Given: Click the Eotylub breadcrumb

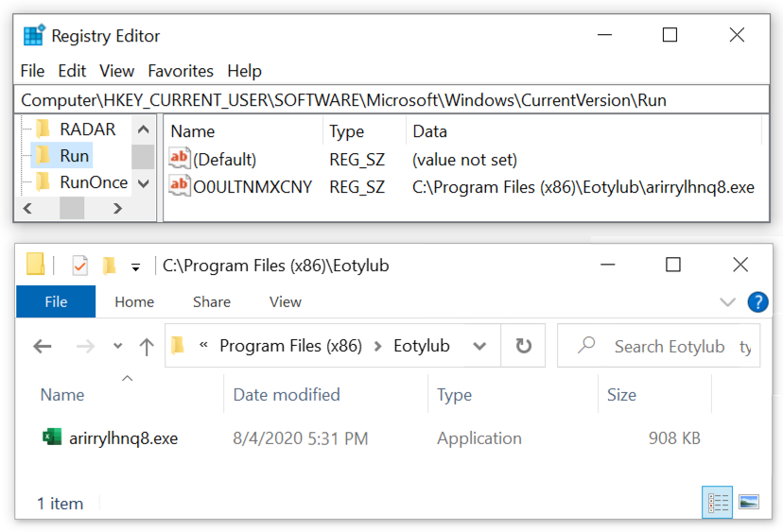Looking at the screenshot, I should pyautogui.click(x=422, y=345).
